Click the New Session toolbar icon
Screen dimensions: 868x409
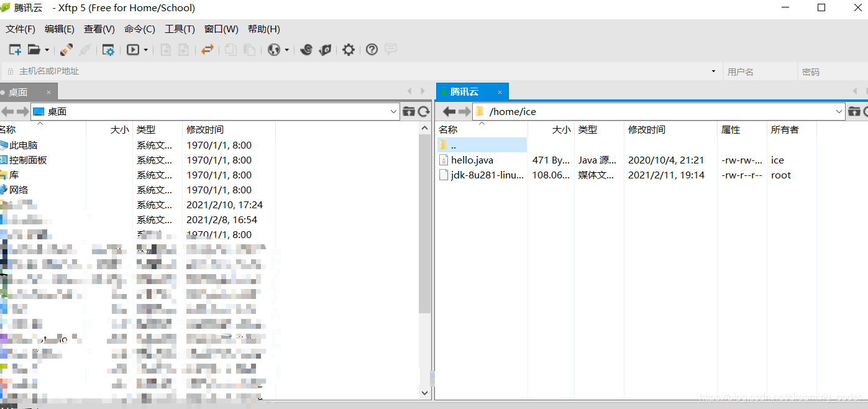click(15, 50)
